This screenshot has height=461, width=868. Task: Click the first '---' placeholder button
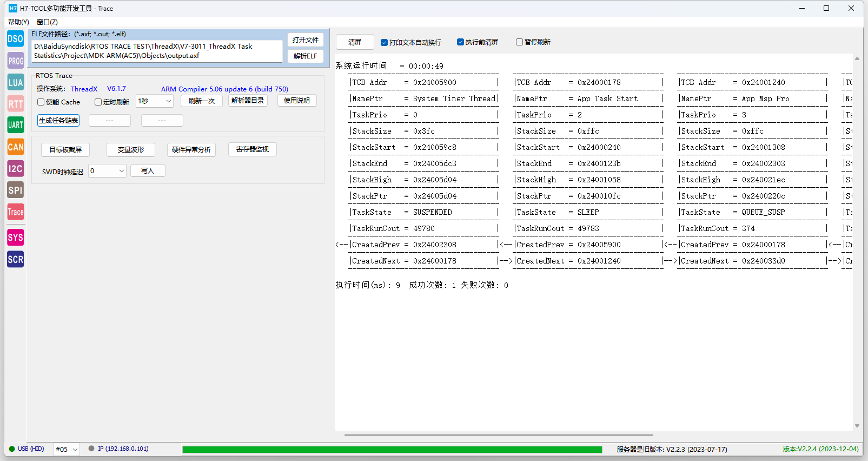110,121
